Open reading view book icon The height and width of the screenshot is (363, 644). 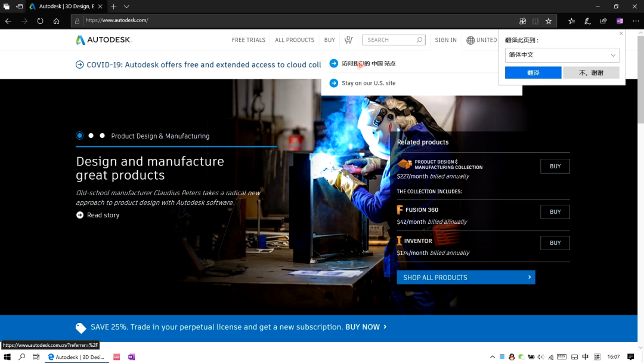[535, 21]
